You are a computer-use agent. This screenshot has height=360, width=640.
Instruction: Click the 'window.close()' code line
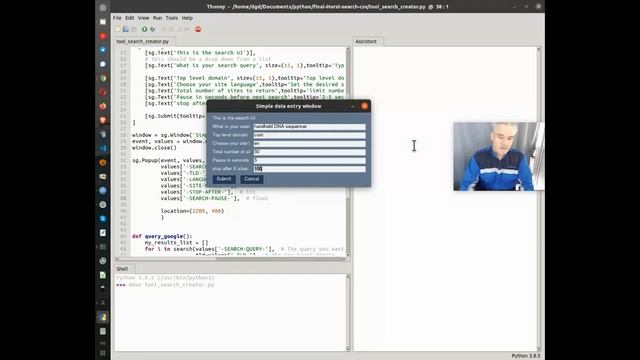click(154, 148)
